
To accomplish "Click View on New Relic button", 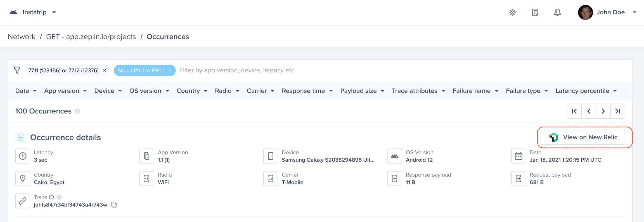I will [x=583, y=137].
